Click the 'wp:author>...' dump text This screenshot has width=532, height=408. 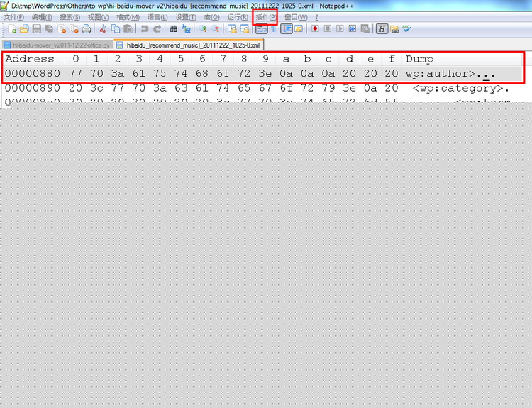click(450, 74)
